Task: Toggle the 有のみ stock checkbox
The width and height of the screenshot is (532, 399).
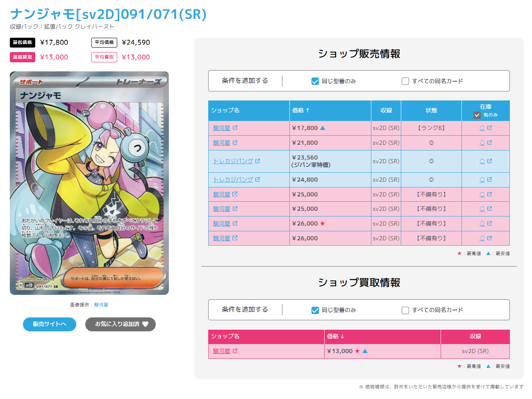Action: click(x=477, y=115)
